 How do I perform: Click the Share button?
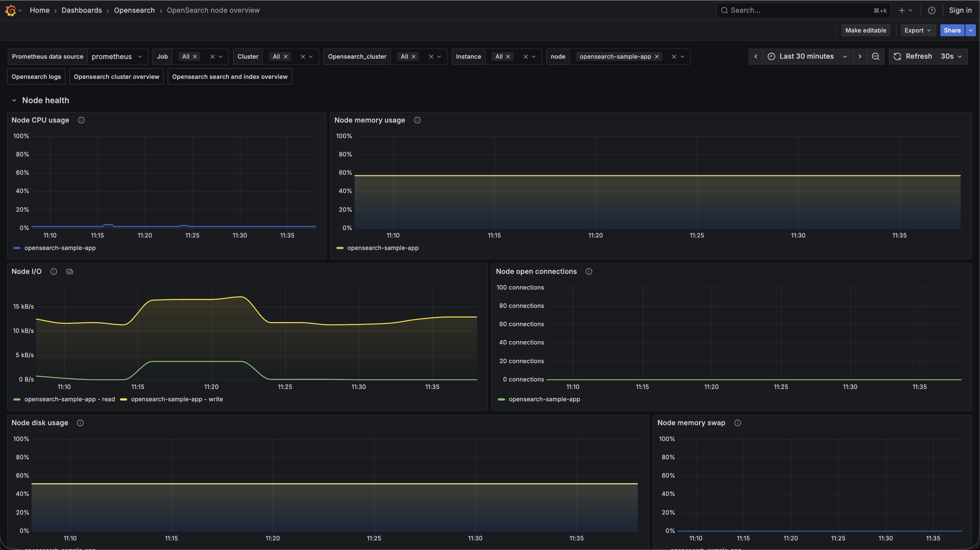(x=952, y=30)
